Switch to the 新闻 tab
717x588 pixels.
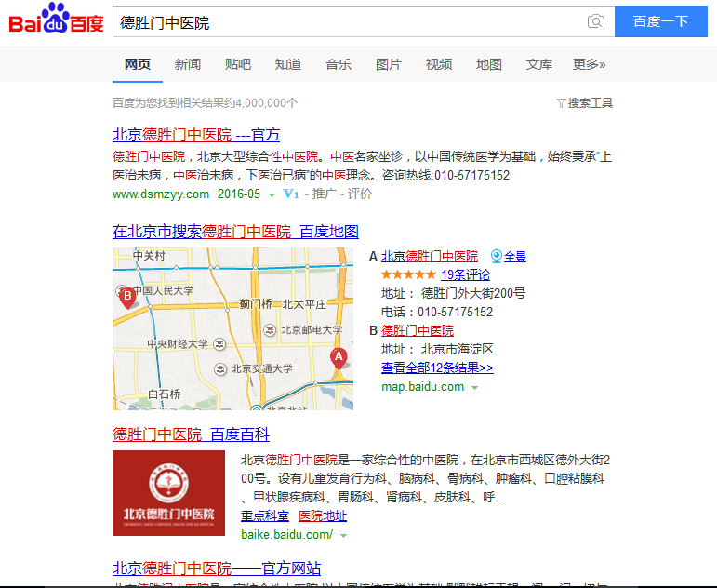pyautogui.click(x=188, y=64)
